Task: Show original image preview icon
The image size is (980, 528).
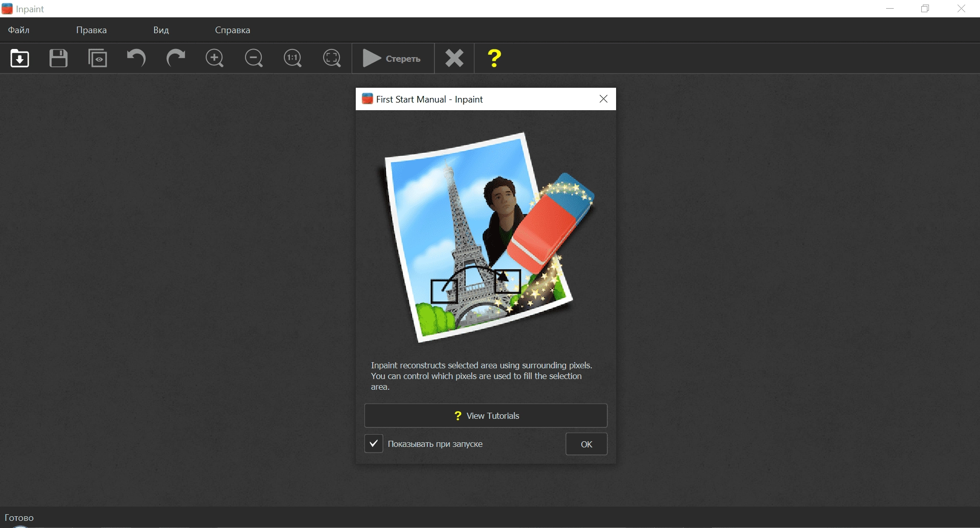Action: [x=97, y=58]
